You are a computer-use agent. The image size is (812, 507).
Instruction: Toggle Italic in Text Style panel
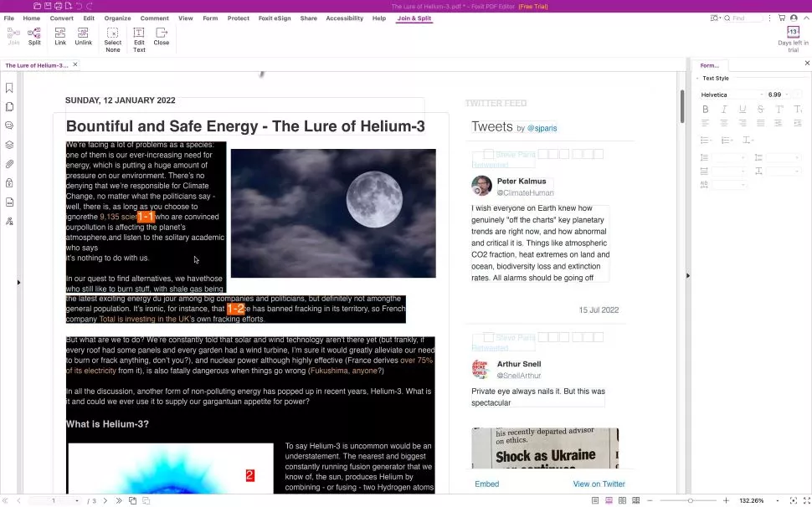point(724,109)
